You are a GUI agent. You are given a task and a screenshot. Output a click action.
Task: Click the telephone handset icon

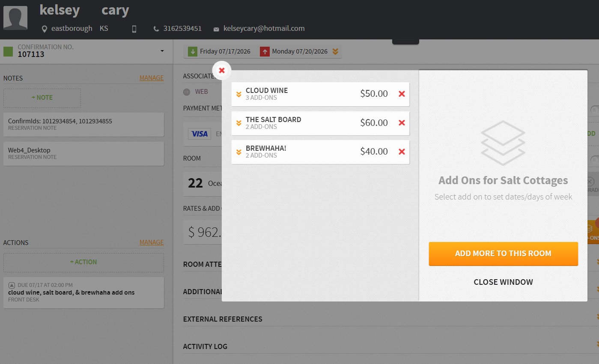click(x=156, y=29)
